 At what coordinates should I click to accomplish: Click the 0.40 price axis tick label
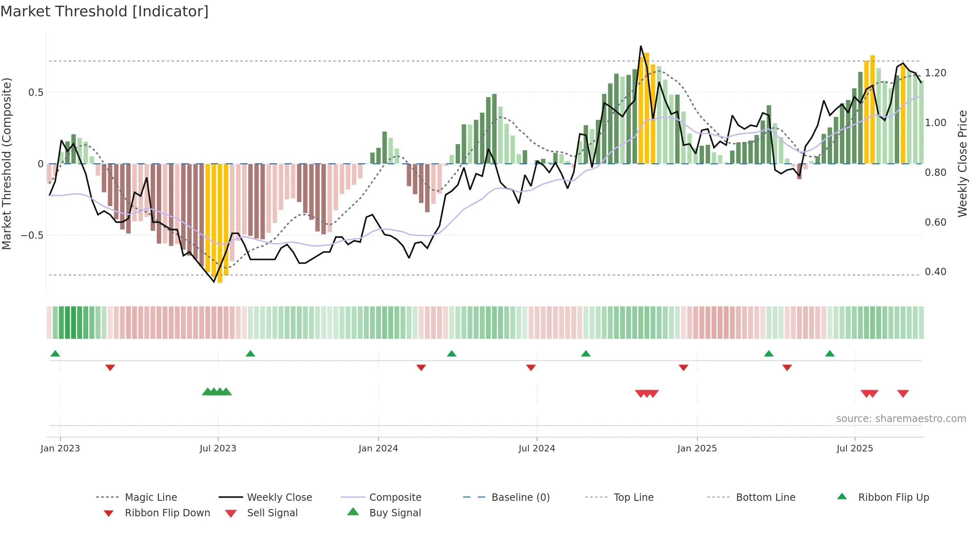pos(936,272)
